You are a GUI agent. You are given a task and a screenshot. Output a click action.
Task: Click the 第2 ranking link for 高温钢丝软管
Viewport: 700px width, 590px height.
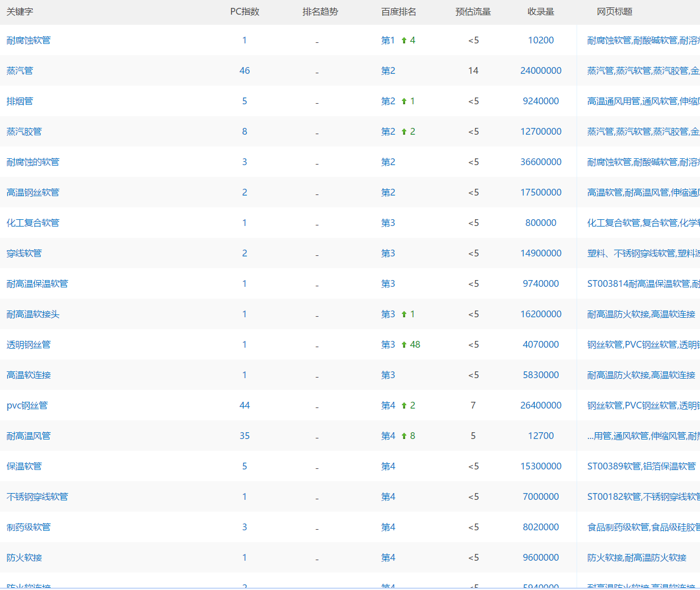388,193
